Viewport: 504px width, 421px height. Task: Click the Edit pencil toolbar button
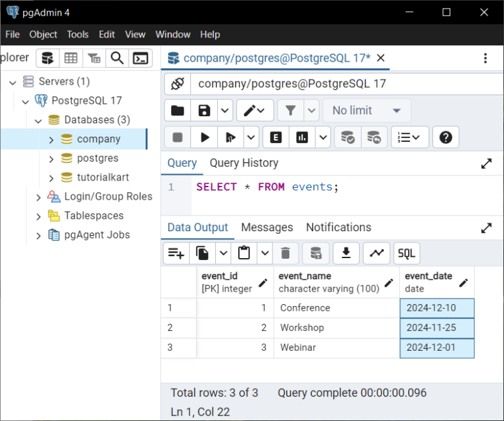pos(255,110)
